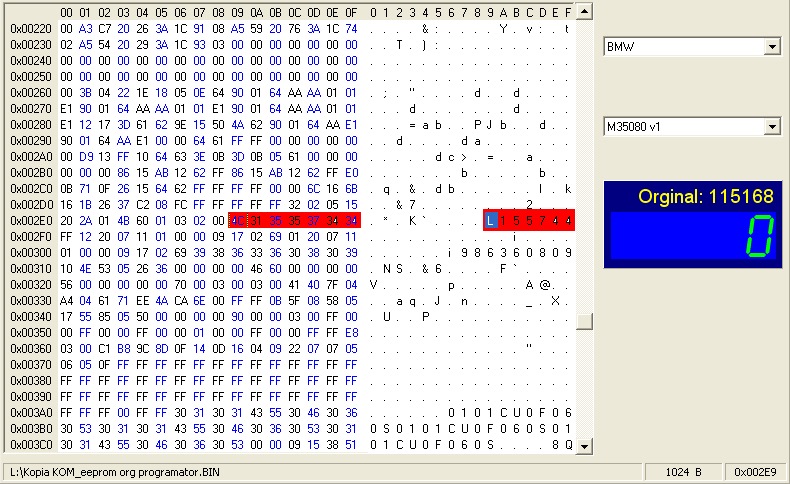Click row address 0x00380
Image resolution: width=790 pixels, height=484 pixels.
31,381
